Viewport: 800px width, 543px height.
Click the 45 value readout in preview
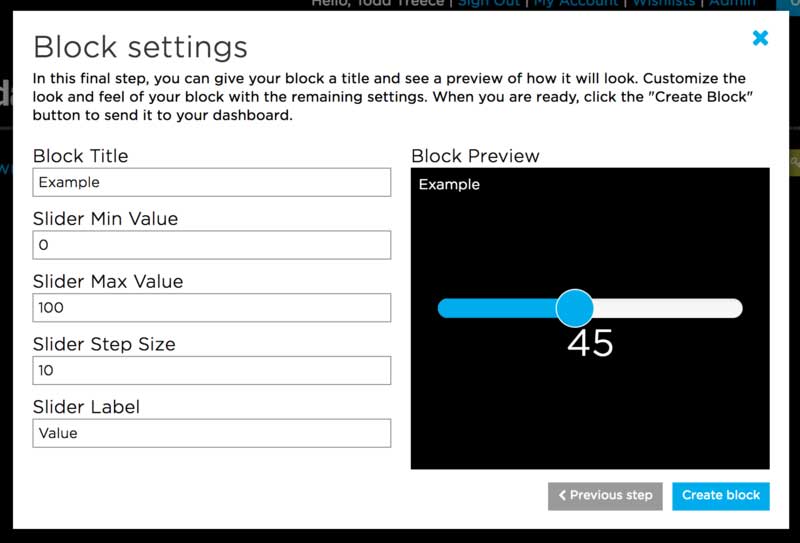[590, 343]
